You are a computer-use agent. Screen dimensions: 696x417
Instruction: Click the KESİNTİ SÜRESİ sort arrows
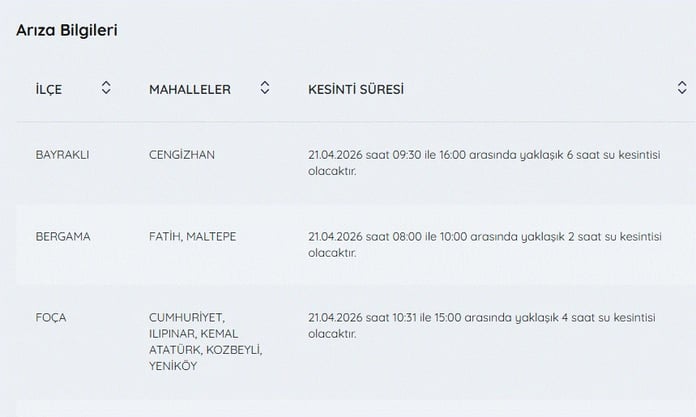click(x=682, y=88)
